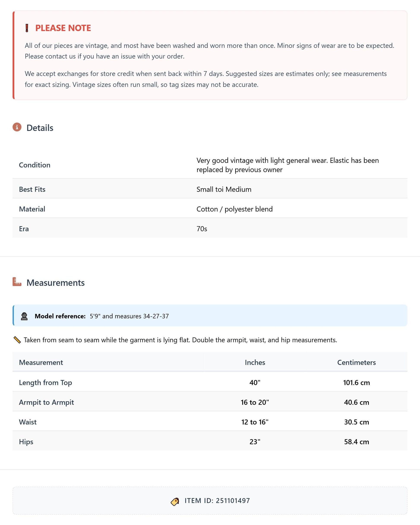Image resolution: width=420 pixels, height=525 pixels.
Task: Click the 101.6 cm length value
Action: (x=356, y=383)
